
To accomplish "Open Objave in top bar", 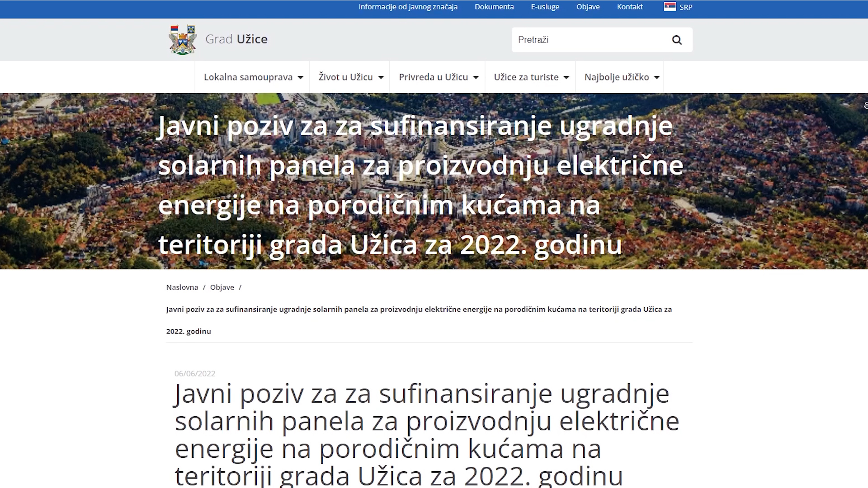I will [x=588, y=7].
